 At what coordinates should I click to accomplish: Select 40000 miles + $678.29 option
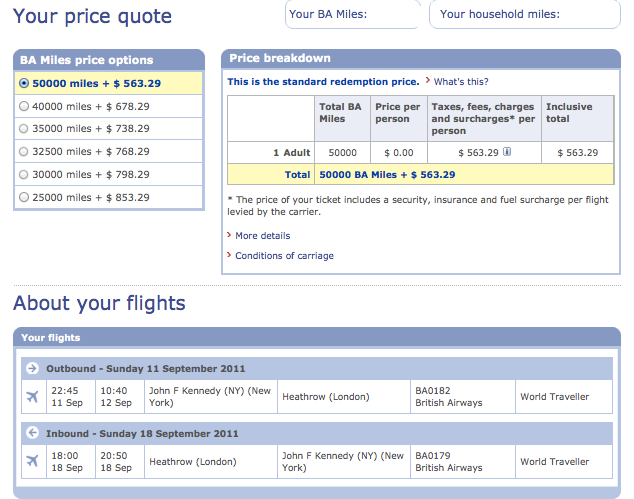[x=25, y=106]
